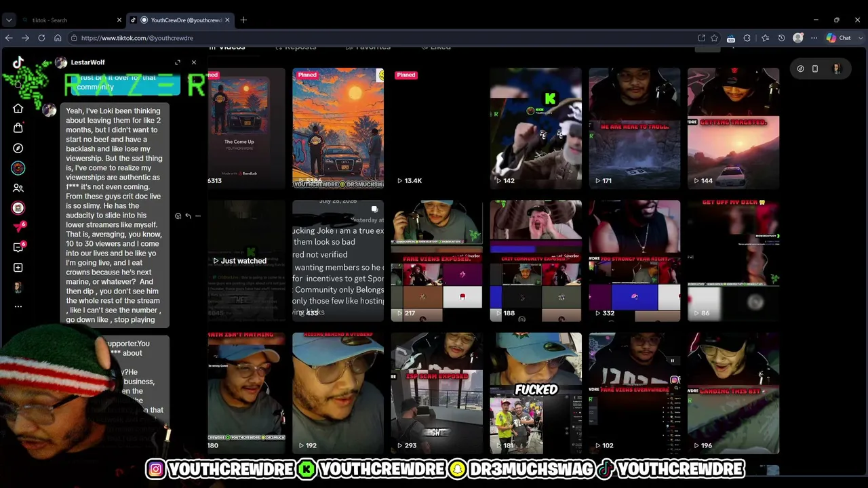Open the tab search dropdown
This screenshot has width=868, height=488.
[x=9, y=20]
